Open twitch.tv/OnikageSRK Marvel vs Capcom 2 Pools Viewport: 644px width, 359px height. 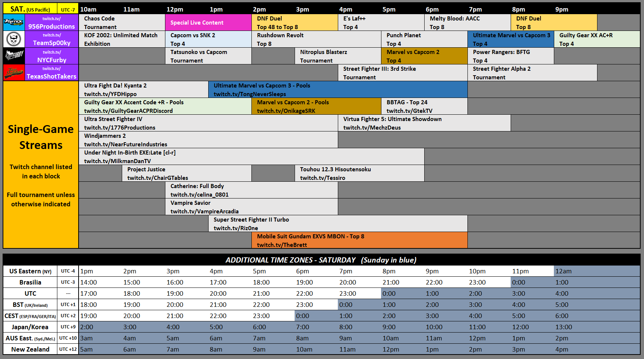click(316, 106)
